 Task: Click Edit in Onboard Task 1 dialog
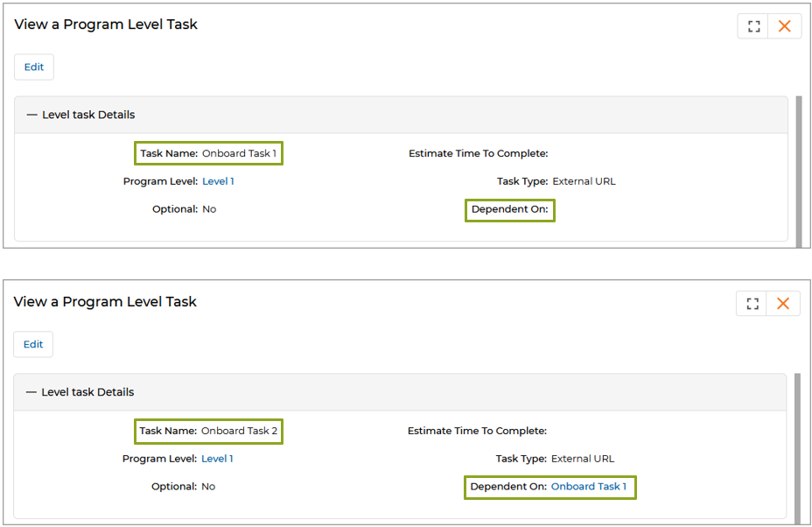click(x=34, y=67)
